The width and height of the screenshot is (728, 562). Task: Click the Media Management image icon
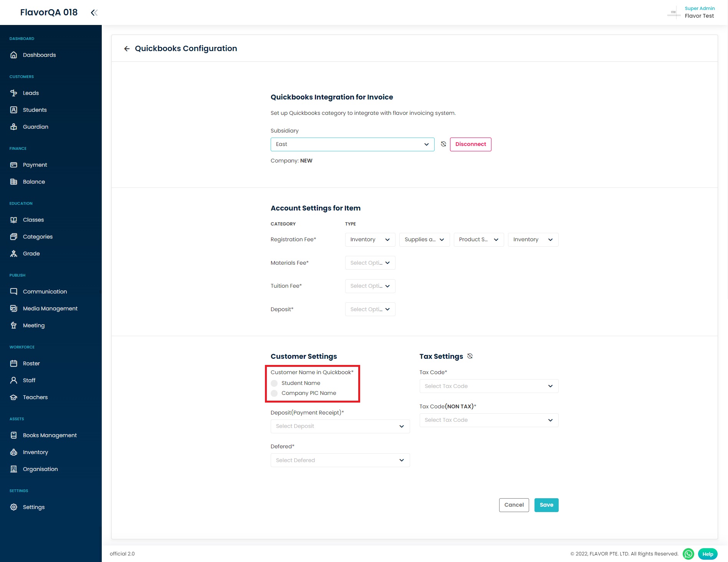coord(14,308)
